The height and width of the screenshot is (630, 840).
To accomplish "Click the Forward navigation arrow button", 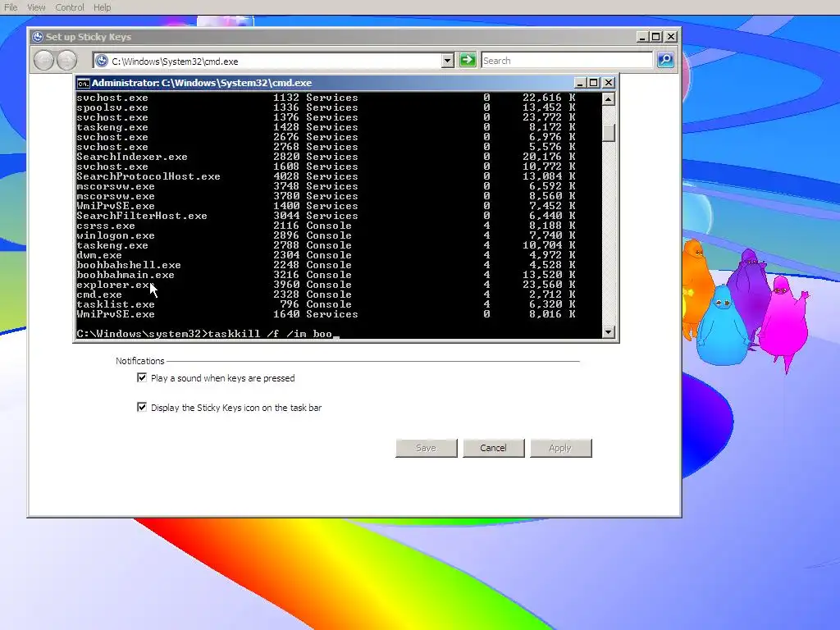I will [66, 60].
